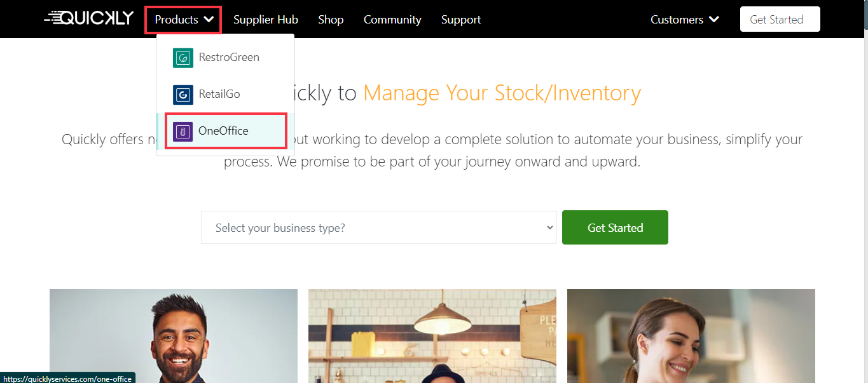Visit the Community page
The width and height of the screenshot is (868, 383).
point(392,20)
